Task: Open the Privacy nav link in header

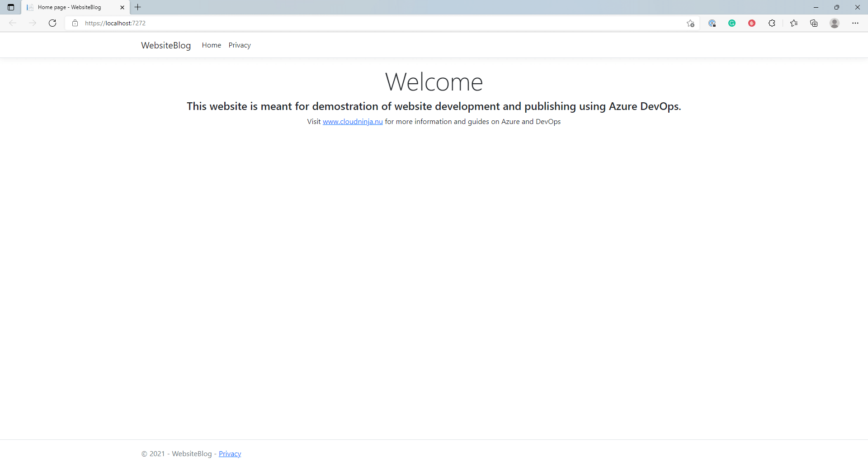Action: 240,45
